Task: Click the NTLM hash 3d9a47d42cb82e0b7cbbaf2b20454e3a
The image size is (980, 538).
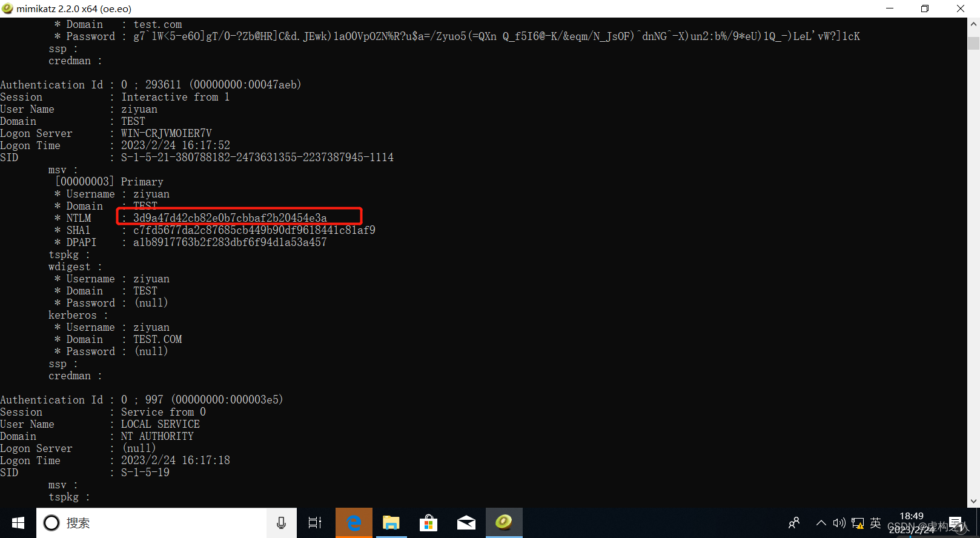Action: pos(230,218)
